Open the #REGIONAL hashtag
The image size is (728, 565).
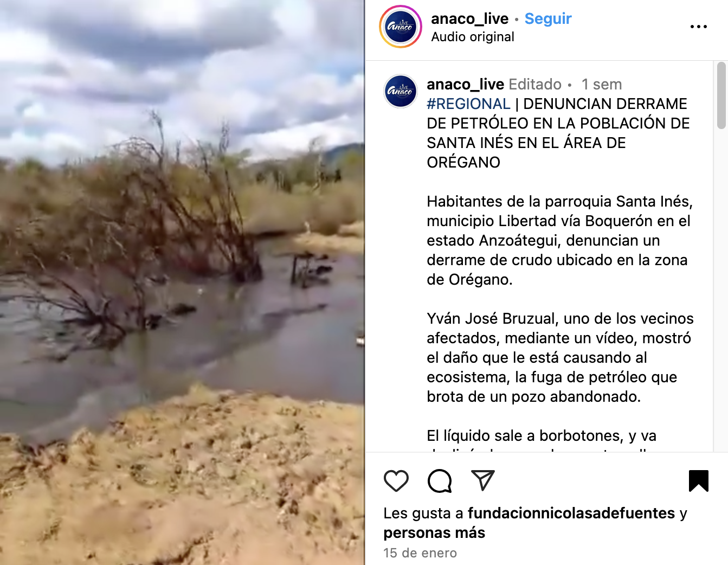pos(468,104)
